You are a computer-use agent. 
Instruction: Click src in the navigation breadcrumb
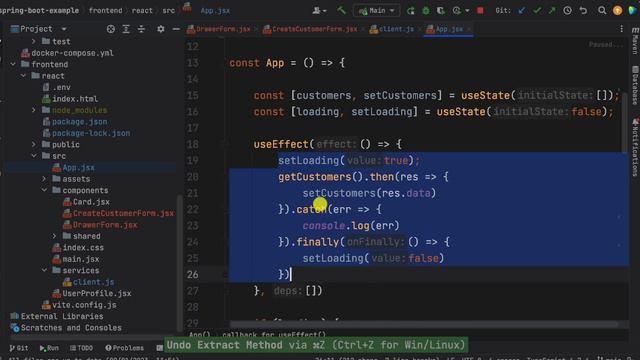tap(169, 11)
